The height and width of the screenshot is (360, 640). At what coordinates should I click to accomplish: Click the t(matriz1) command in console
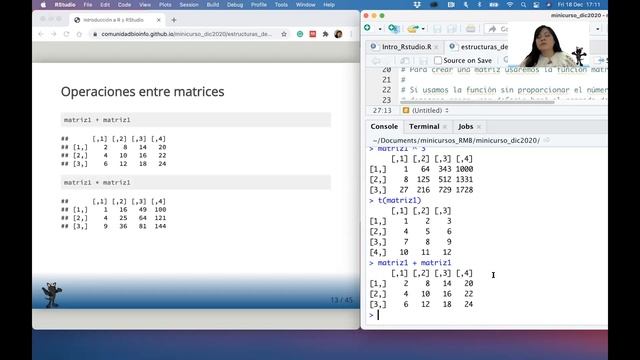(399, 200)
